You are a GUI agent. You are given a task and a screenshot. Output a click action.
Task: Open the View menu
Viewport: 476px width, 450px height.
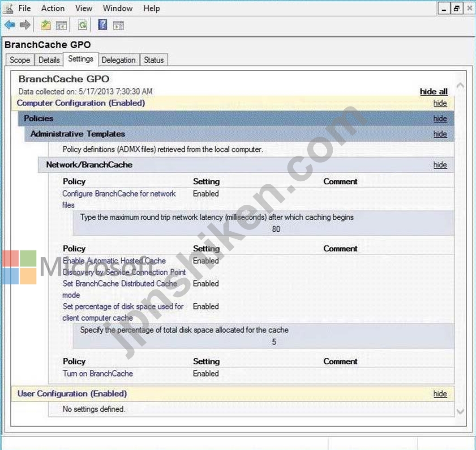(x=84, y=8)
